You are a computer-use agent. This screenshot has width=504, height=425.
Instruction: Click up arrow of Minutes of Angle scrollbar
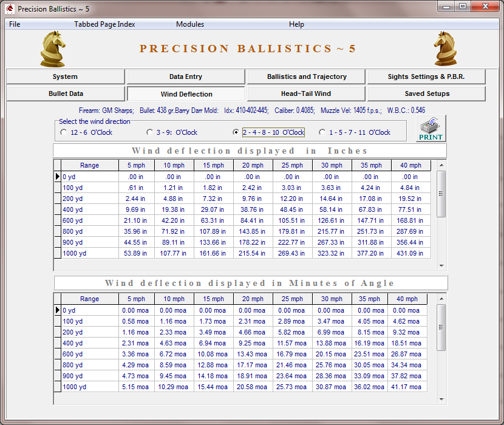tap(441, 299)
